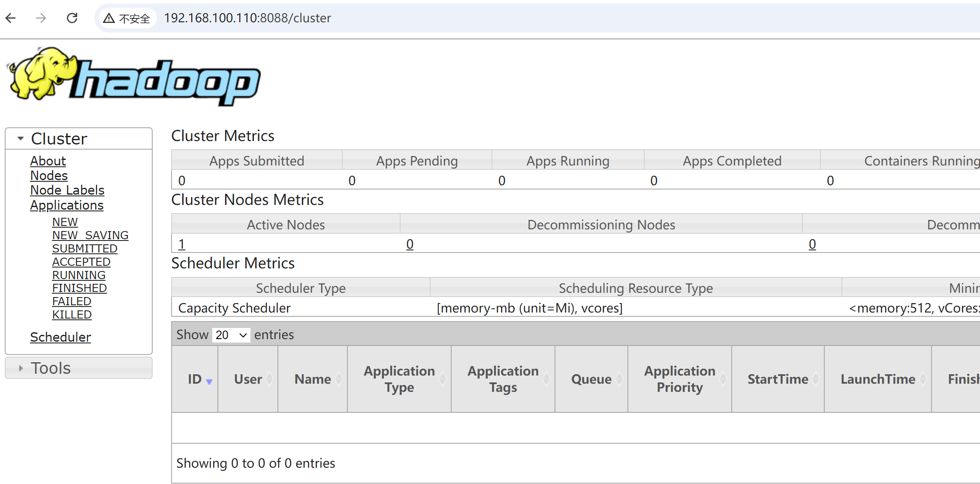Image resolution: width=980 pixels, height=484 pixels.
Task: Show KILLED applications list
Action: [72, 315]
